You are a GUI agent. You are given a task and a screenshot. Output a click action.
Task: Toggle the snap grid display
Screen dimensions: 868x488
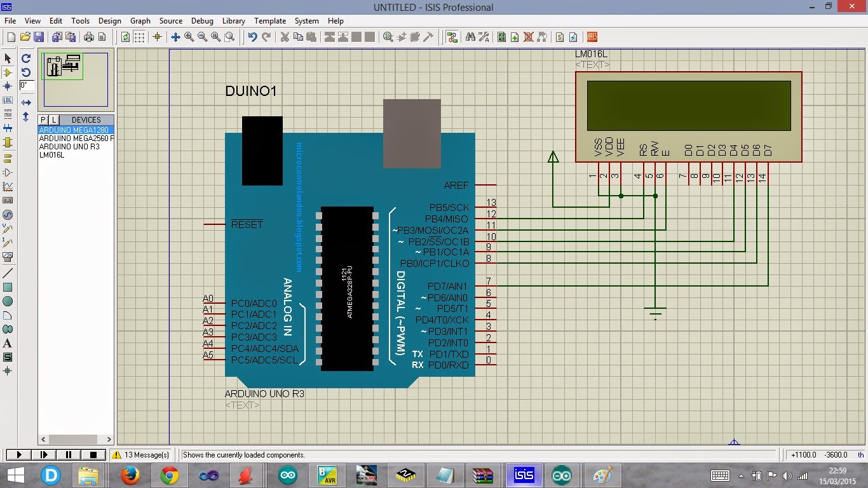pos(139,36)
